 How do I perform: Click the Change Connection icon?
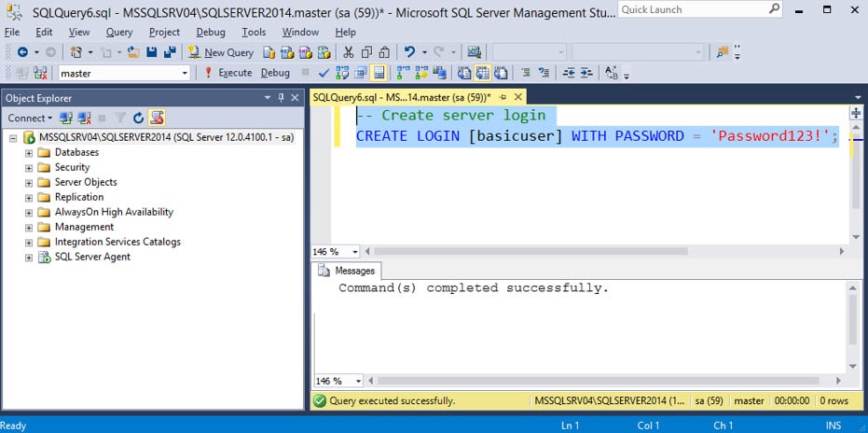tap(40, 73)
